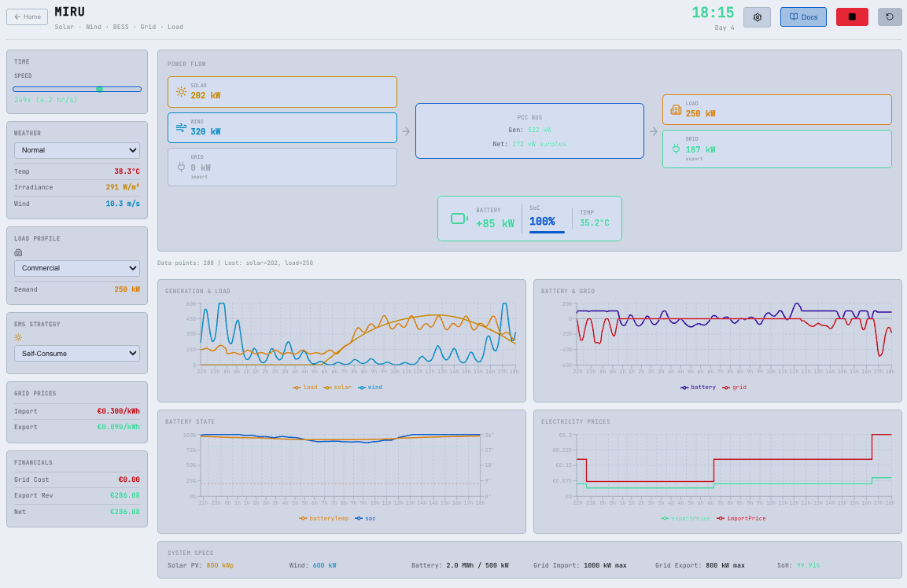Toggle the soc series legend entry
The height and width of the screenshot is (588, 907).
366,519
